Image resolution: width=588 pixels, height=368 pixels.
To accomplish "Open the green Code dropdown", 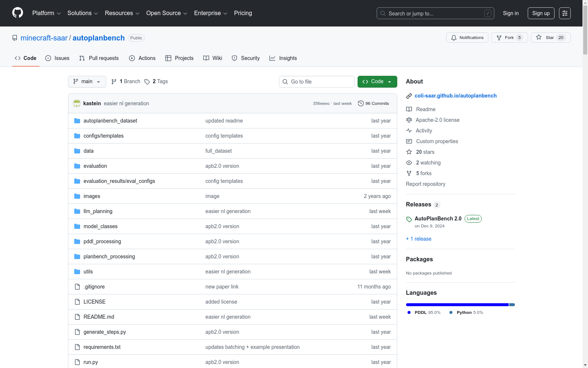I will click(x=377, y=82).
